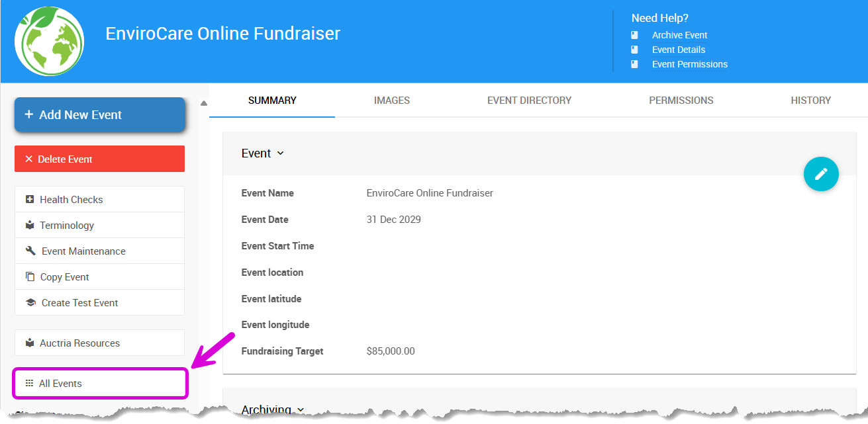Click the Copy Event duplicate icon
This screenshot has height=424, width=868.
click(x=30, y=276)
